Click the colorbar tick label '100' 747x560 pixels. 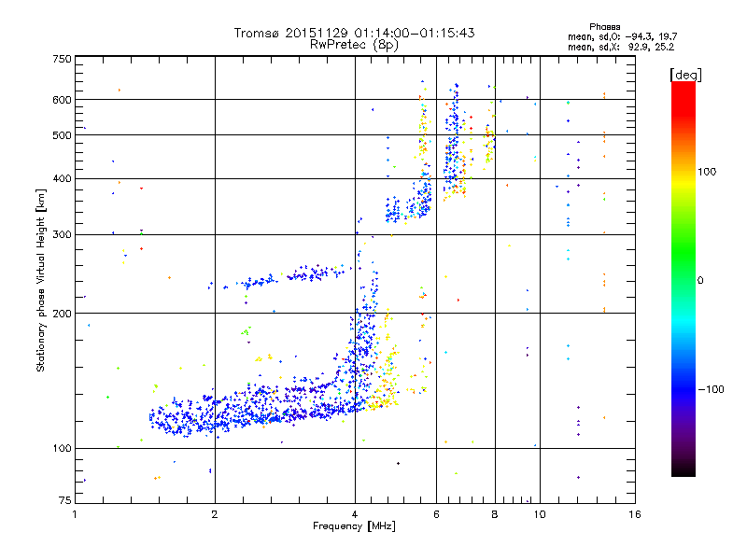pos(707,172)
